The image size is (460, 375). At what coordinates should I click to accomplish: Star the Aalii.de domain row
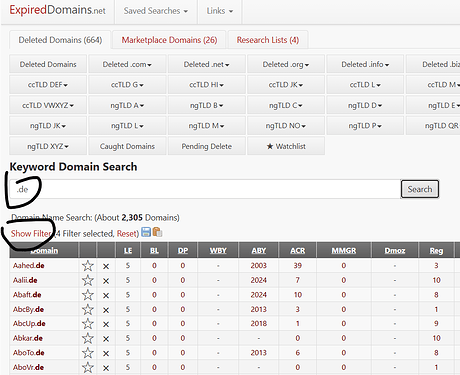[88, 280]
